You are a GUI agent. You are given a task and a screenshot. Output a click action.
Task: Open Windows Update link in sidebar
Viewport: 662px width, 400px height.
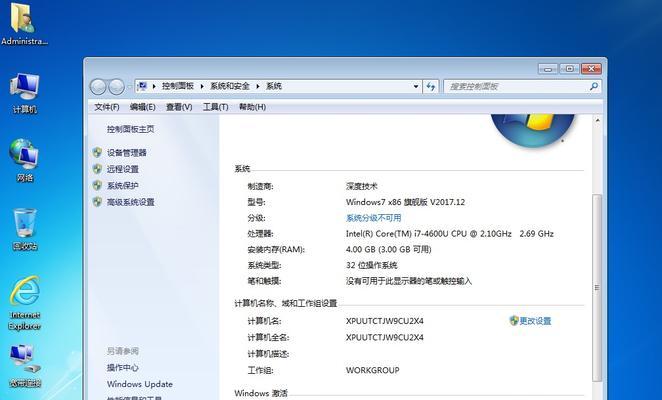click(x=140, y=384)
